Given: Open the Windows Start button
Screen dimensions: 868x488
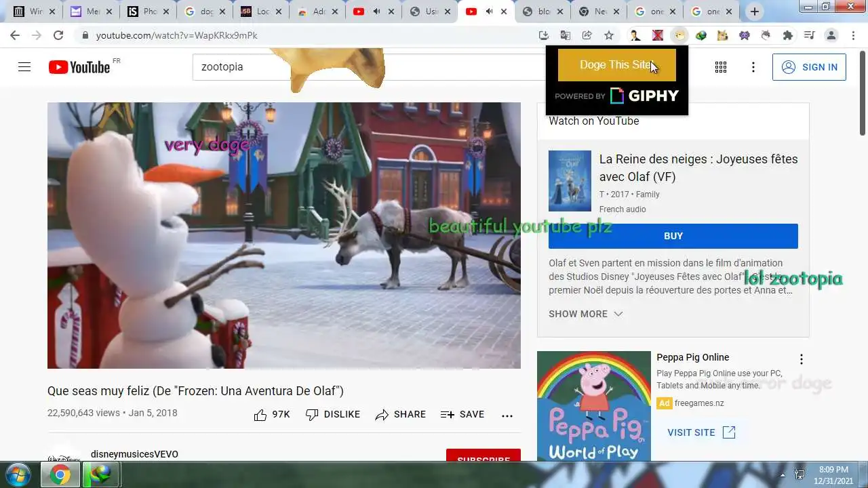Looking at the screenshot, I should pyautogui.click(x=17, y=474).
